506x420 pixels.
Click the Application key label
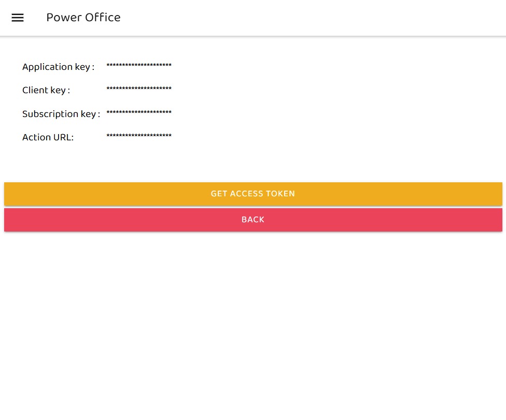click(58, 67)
